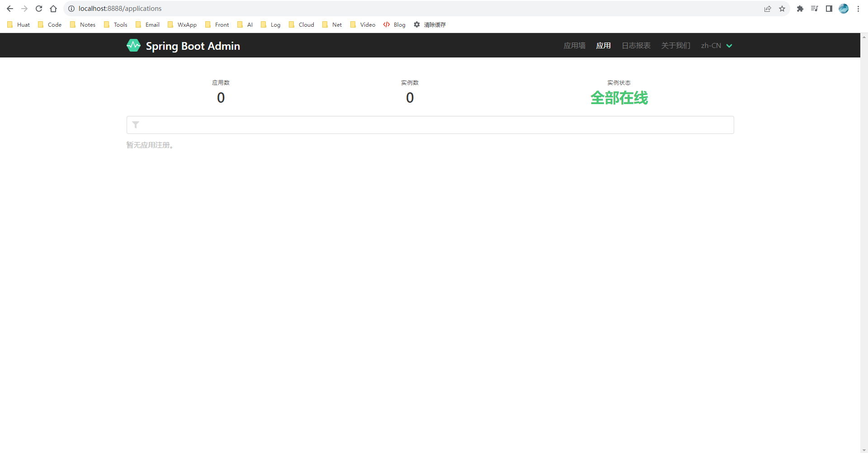Click the share page icon in address bar

pyautogui.click(x=768, y=9)
